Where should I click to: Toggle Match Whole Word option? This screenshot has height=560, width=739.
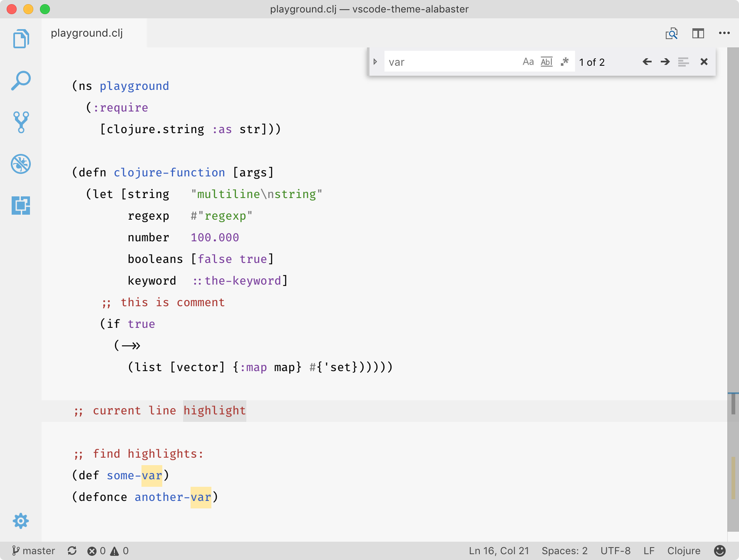tap(546, 62)
